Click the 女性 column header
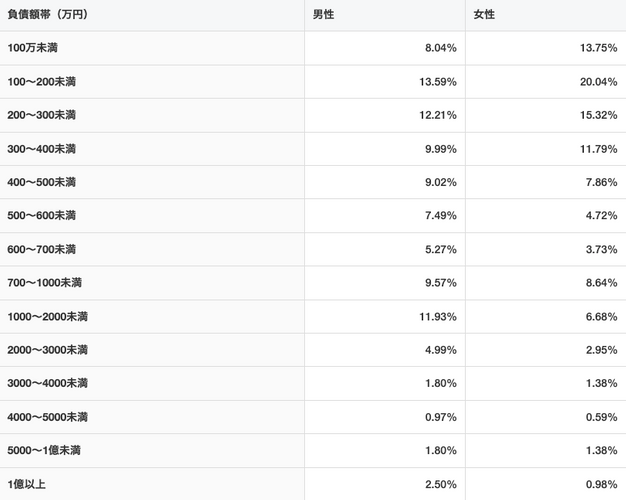The width and height of the screenshot is (626, 500). tap(484, 15)
